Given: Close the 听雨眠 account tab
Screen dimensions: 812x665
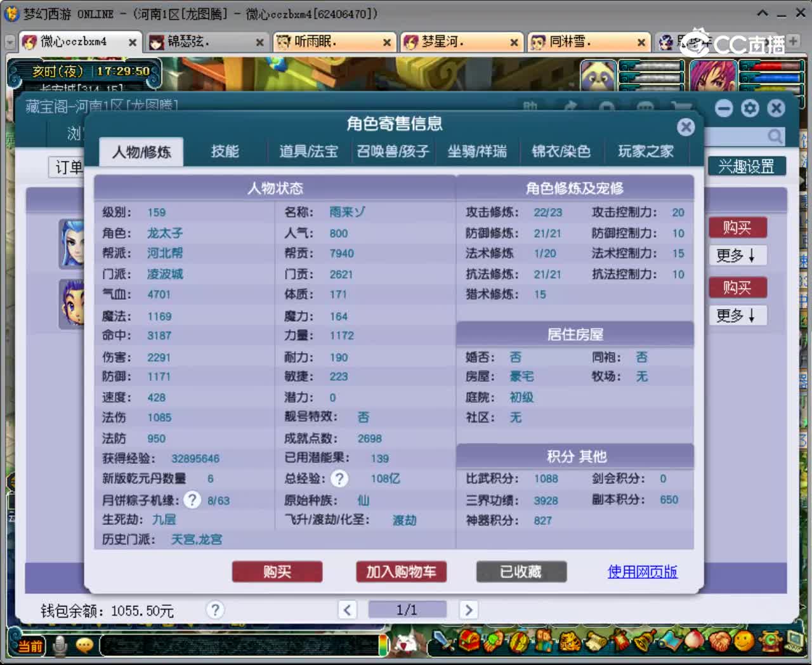Looking at the screenshot, I should [387, 43].
